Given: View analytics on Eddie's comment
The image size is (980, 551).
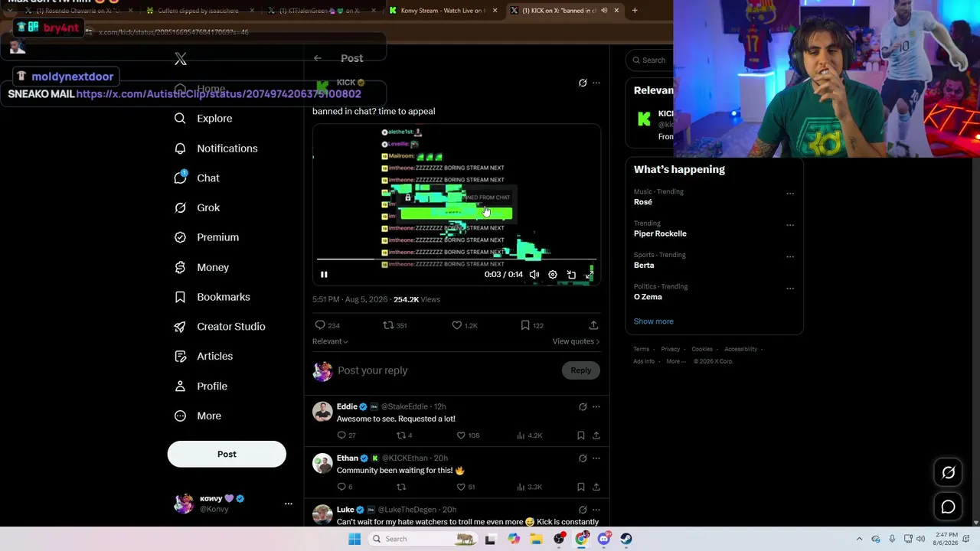Looking at the screenshot, I should 529,435.
